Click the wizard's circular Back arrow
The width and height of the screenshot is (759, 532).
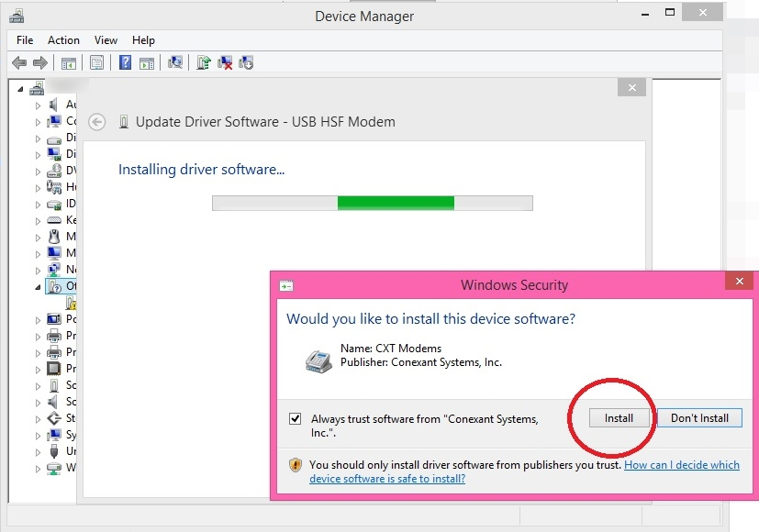pyautogui.click(x=96, y=121)
